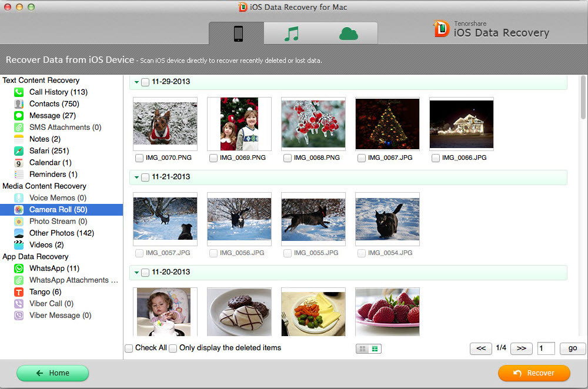Click the Notes icon in sidebar
The width and height of the screenshot is (588, 389).
pyautogui.click(x=19, y=139)
